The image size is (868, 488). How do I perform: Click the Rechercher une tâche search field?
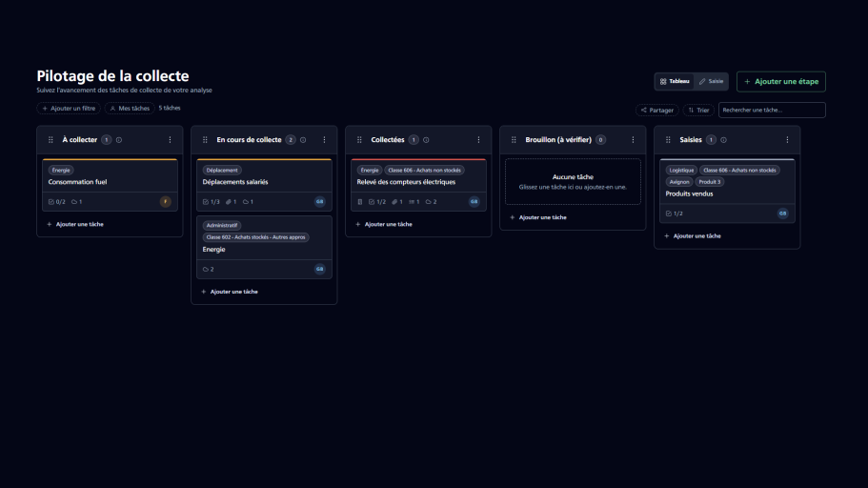point(772,111)
